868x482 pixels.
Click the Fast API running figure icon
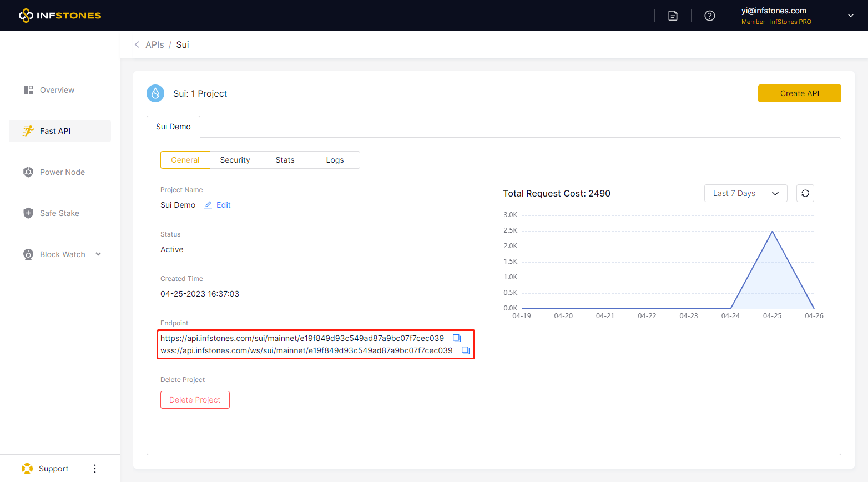28,131
